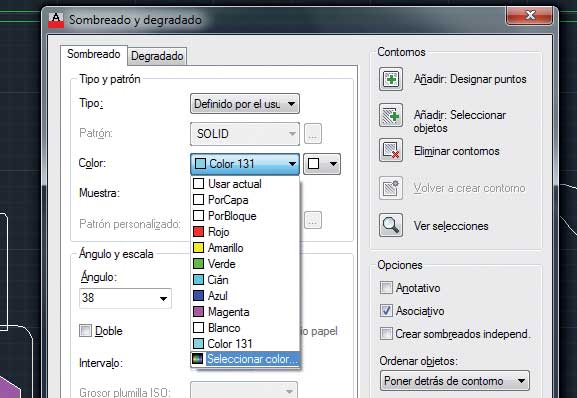Open the Patrón browse ellipsis button

pyautogui.click(x=313, y=134)
